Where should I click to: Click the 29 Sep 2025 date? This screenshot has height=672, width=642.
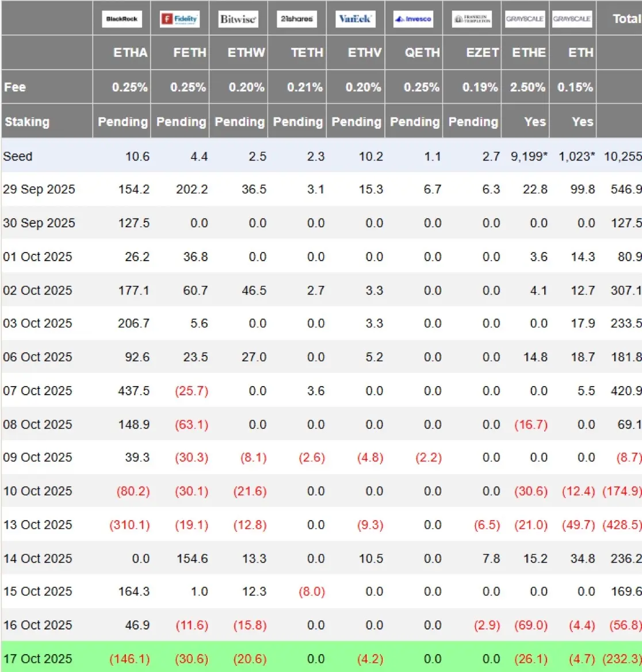click(39, 189)
